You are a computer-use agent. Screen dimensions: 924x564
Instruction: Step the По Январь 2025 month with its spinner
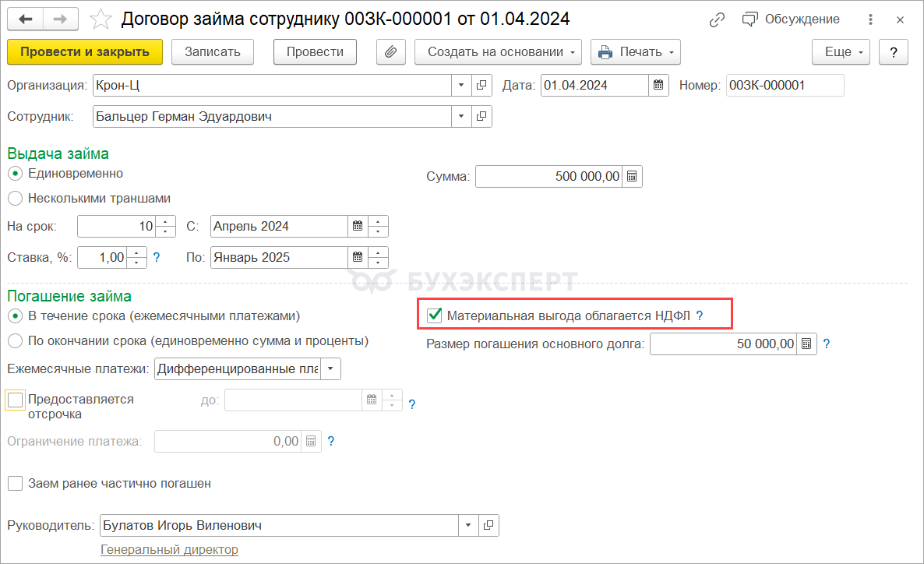378,258
